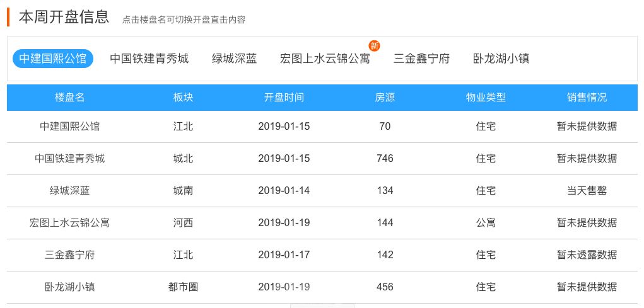Click 中建国熙公馆 in the table row
644x308 pixels.
(x=70, y=127)
